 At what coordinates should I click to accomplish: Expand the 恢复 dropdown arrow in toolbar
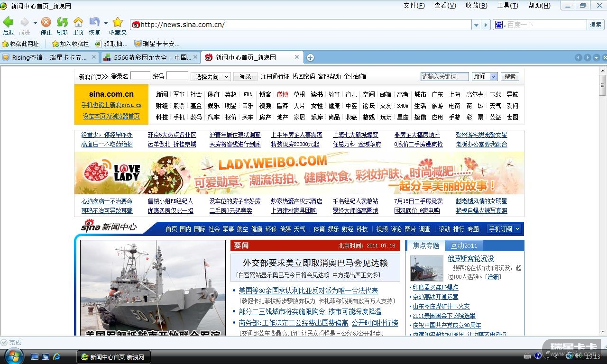pos(106,23)
